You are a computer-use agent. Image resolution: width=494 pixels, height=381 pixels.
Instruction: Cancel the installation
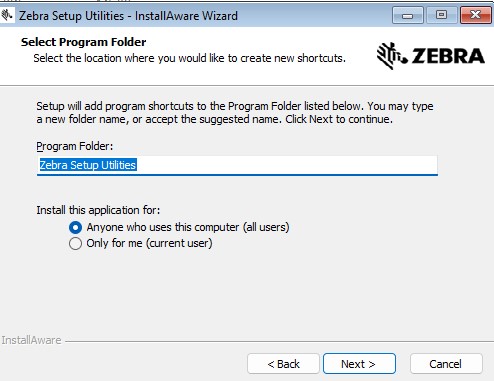[x=446, y=364]
